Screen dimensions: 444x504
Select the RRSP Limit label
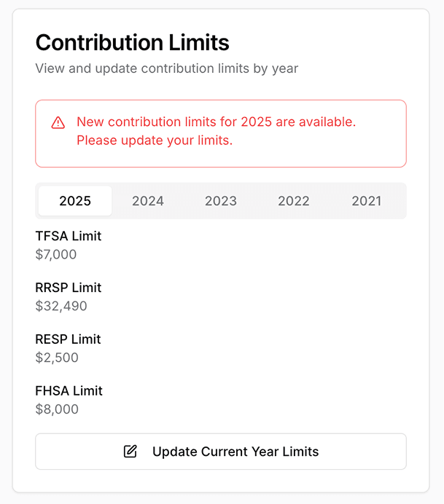tap(69, 288)
